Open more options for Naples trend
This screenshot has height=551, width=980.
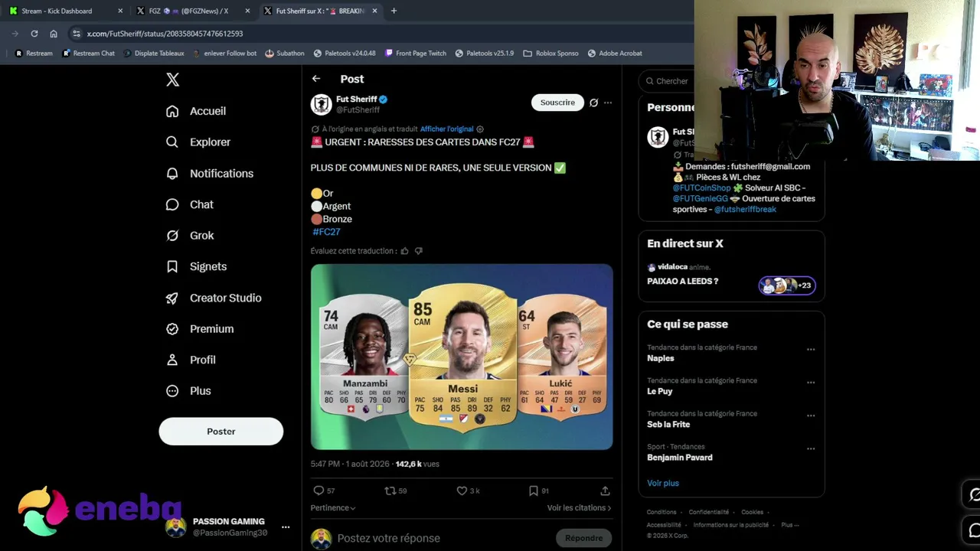point(811,350)
